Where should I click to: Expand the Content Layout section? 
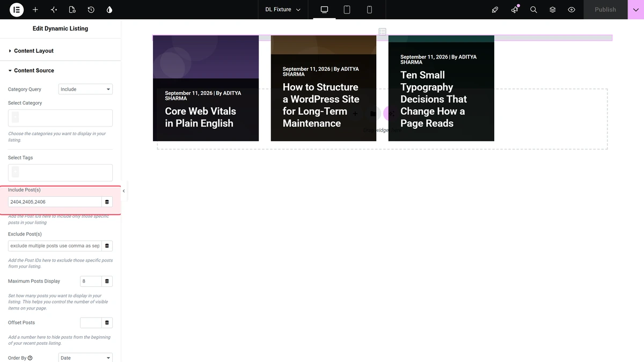tap(61, 51)
